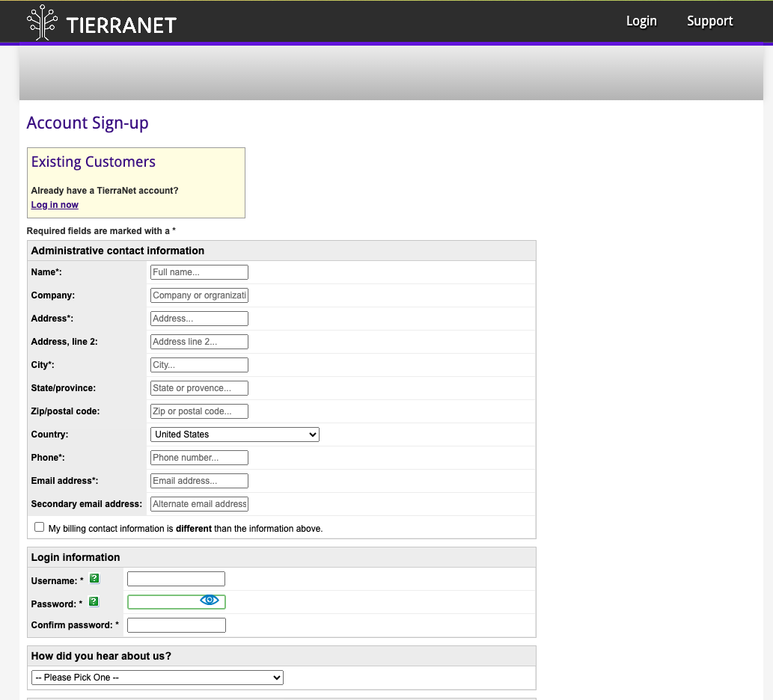Focus the State or province field

tap(199, 388)
